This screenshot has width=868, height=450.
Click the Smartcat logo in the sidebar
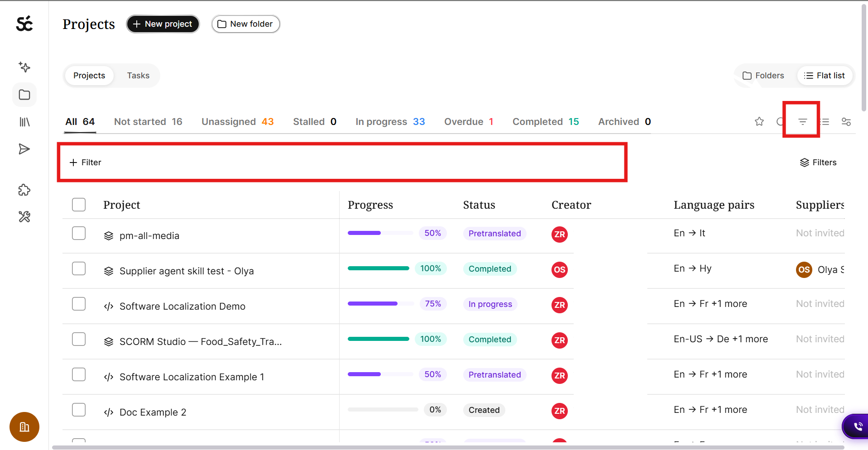tap(24, 24)
